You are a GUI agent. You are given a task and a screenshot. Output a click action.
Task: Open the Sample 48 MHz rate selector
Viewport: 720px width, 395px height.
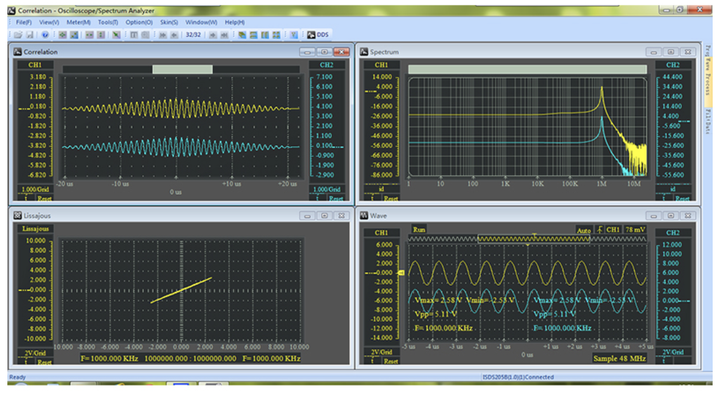pyautogui.click(x=619, y=358)
